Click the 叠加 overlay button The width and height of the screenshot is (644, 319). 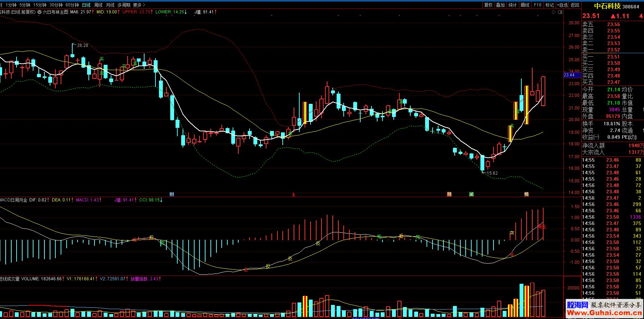[x=501, y=5]
